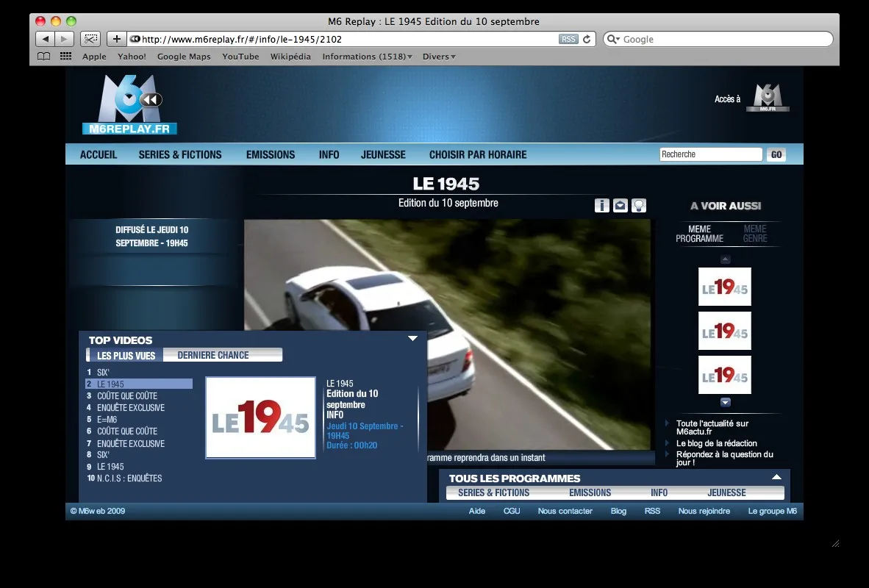Open the JEUNESSE navigation menu
The image size is (869, 588).
pos(384,154)
